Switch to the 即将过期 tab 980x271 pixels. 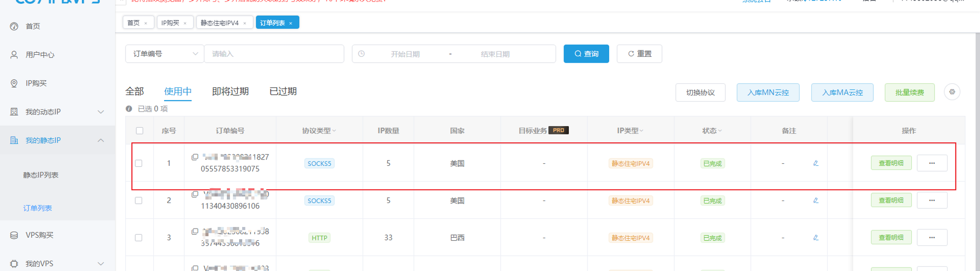[x=230, y=91]
